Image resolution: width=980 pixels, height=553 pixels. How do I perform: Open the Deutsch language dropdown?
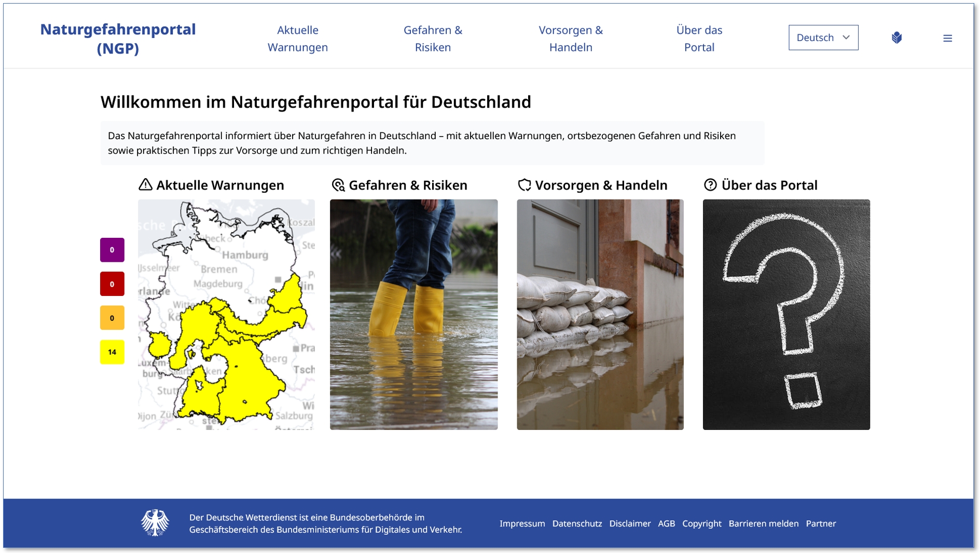823,38
